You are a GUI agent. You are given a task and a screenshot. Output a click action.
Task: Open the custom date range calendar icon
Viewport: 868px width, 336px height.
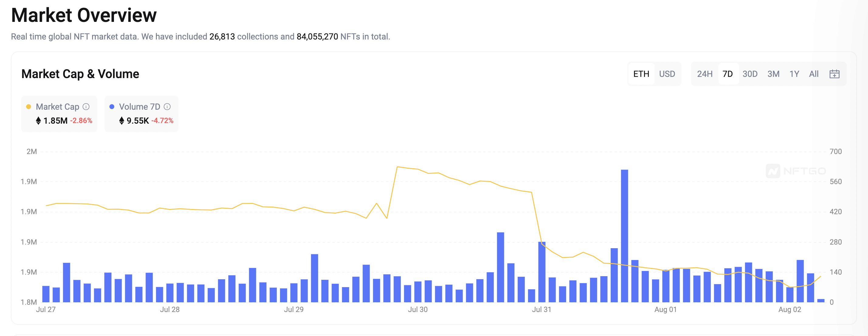pyautogui.click(x=834, y=74)
